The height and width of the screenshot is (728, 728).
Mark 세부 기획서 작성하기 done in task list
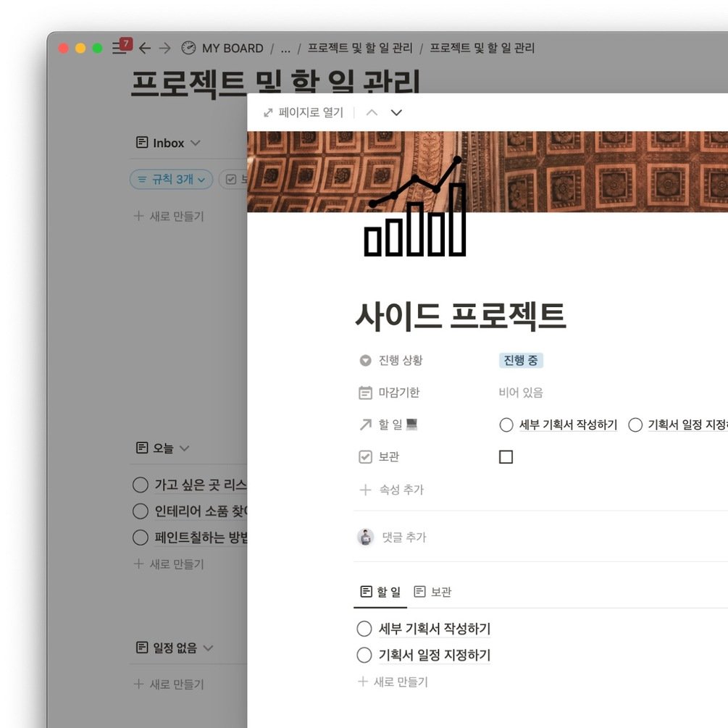(364, 629)
